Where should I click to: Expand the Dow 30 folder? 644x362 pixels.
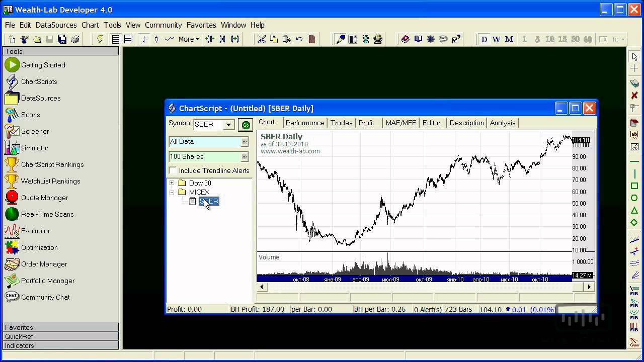172,183
